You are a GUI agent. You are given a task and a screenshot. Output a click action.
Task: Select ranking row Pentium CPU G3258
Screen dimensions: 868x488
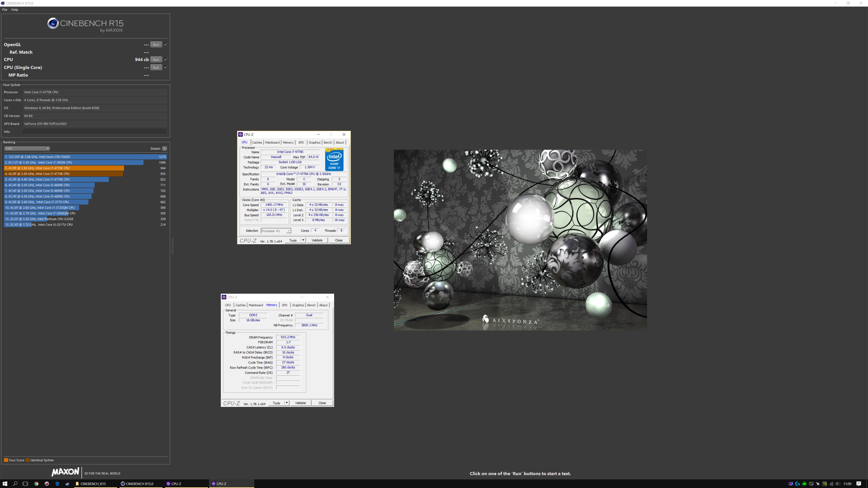[x=85, y=219]
